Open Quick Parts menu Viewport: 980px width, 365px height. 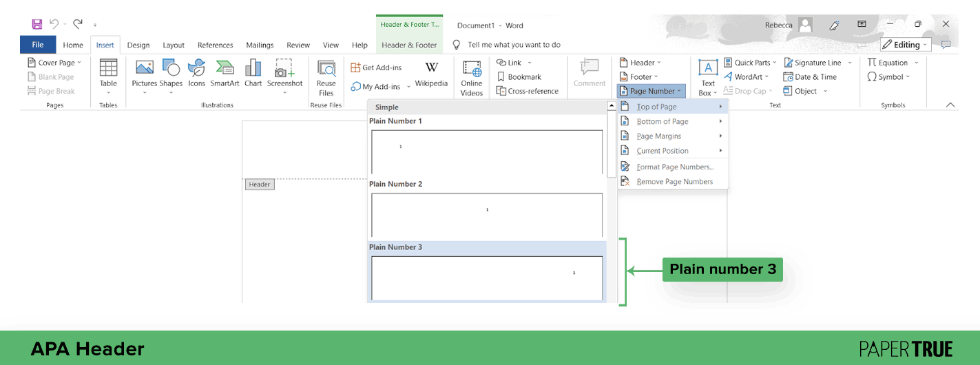(751, 63)
